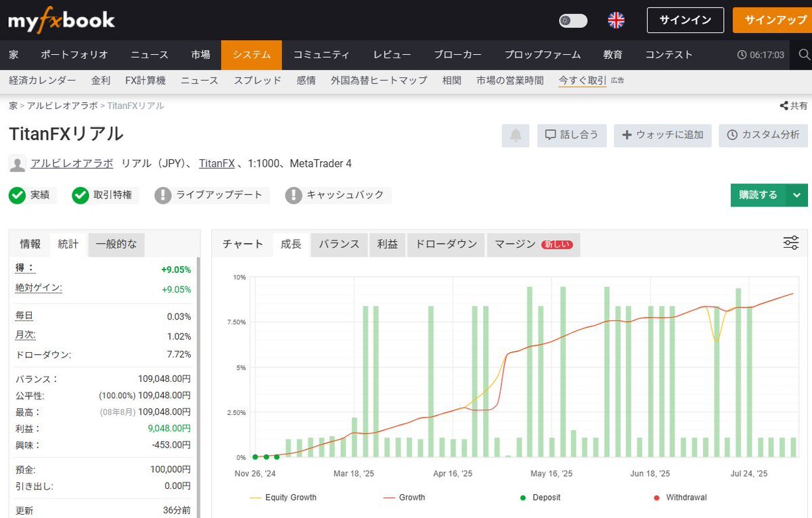Switch to the 情報 tab

(x=30, y=244)
